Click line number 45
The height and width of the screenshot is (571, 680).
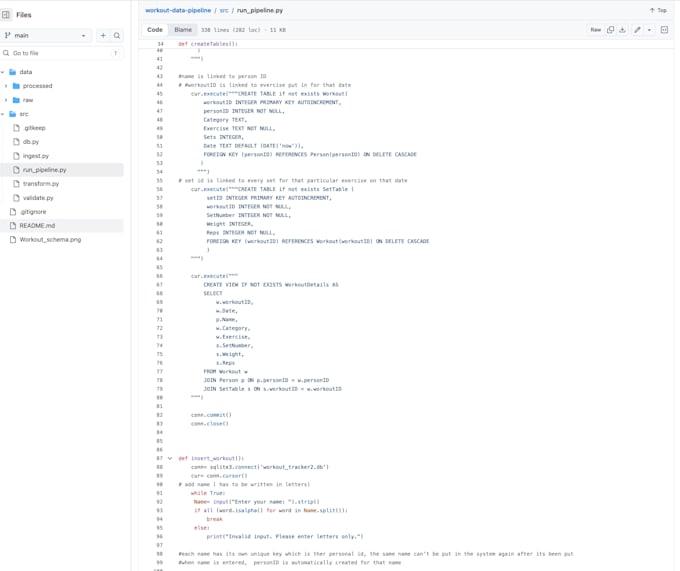click(x=160, y=94)
